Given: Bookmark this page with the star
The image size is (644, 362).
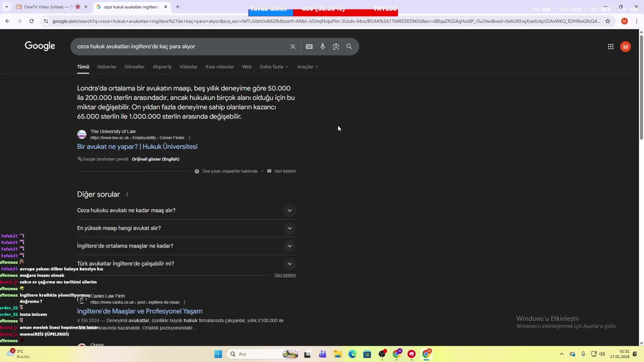Looking at the screenshot, I should (x=608, y=21).
